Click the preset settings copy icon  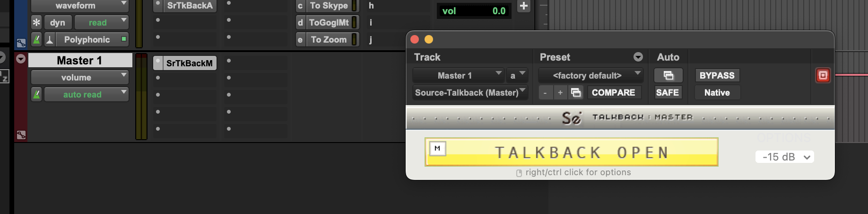coord(576,93)
